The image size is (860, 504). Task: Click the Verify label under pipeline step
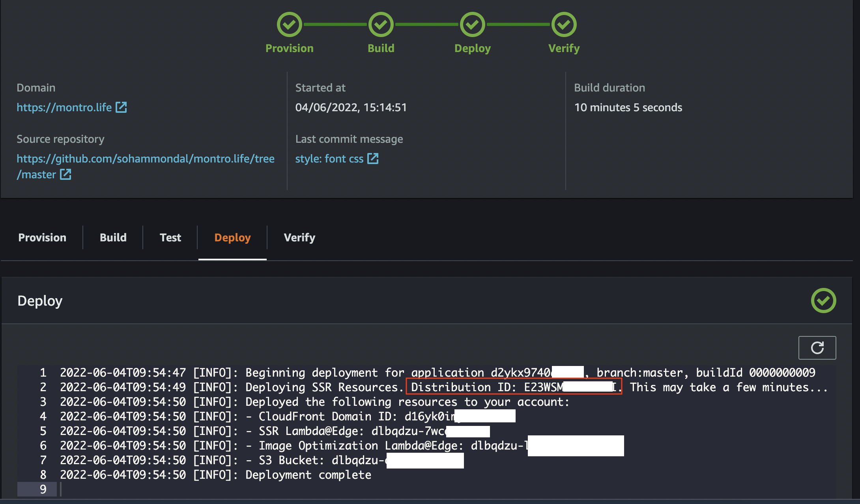[564, 48]
